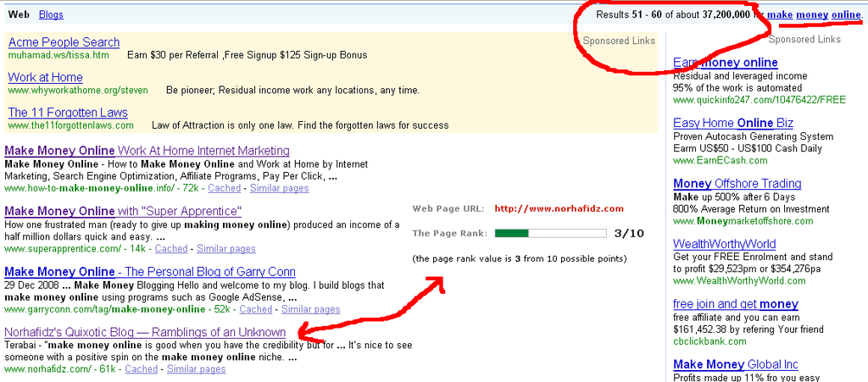This screenshot has height=382, width=868.
Task: Switch to the Blogs tab
Action: (51, 15)
